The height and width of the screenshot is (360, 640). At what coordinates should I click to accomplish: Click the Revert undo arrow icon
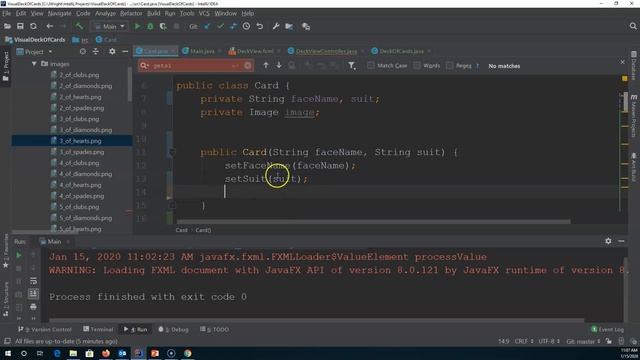(260, 26)
